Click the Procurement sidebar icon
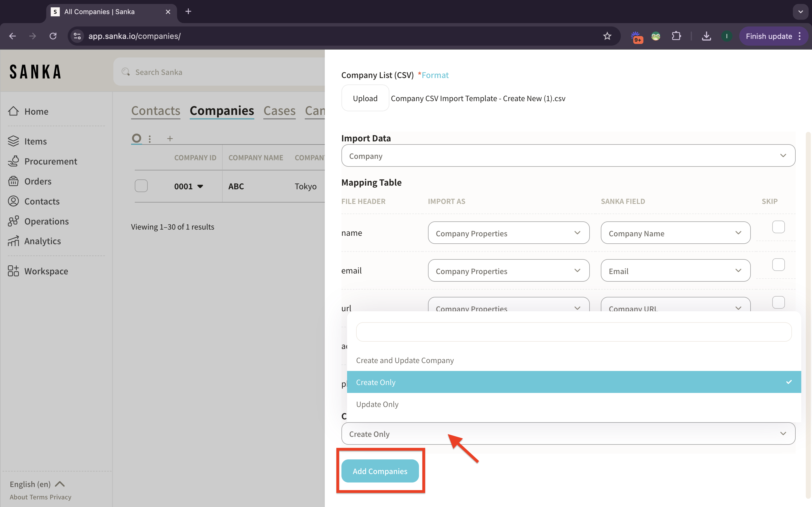 pos(14,161)
